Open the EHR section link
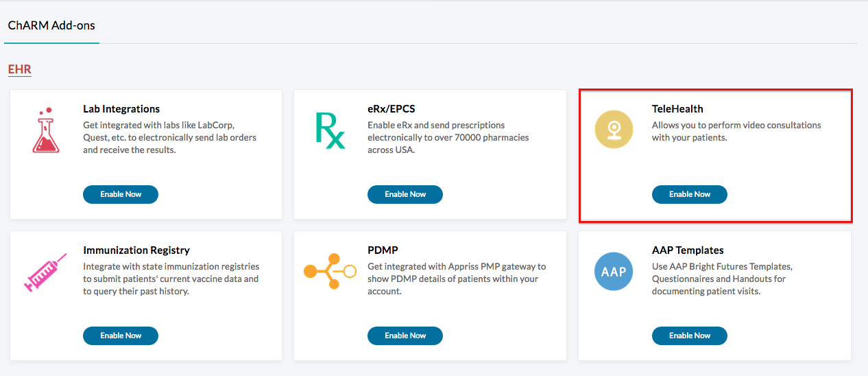This screenshot has height=376, width=868. [20, 69]
